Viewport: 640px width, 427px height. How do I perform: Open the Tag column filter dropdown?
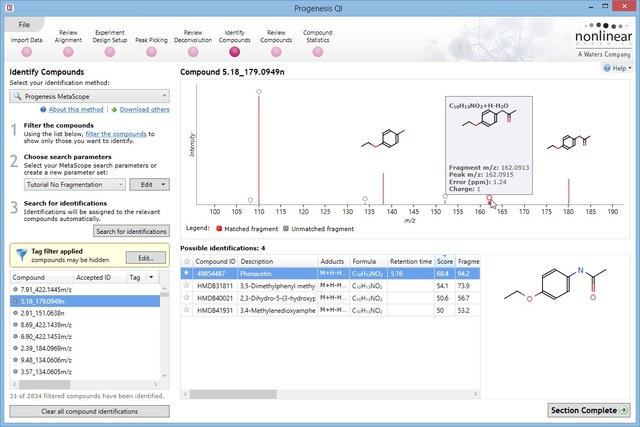(x=151, y=277)
